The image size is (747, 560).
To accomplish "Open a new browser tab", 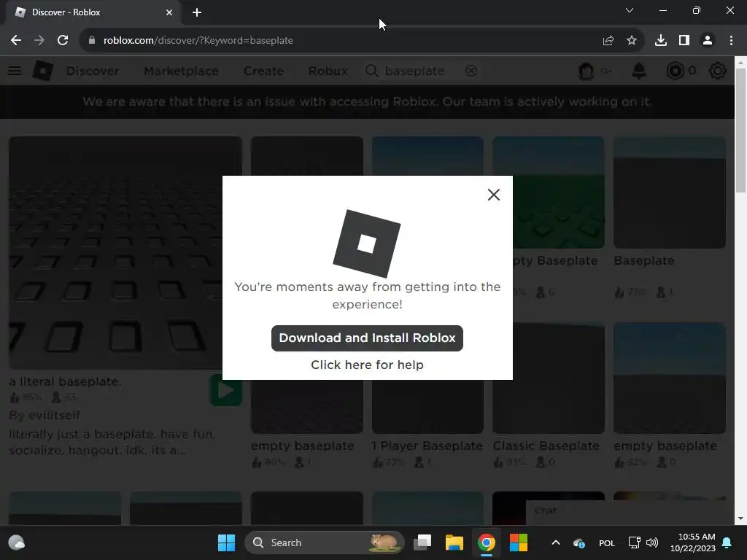I will point(197,12).
